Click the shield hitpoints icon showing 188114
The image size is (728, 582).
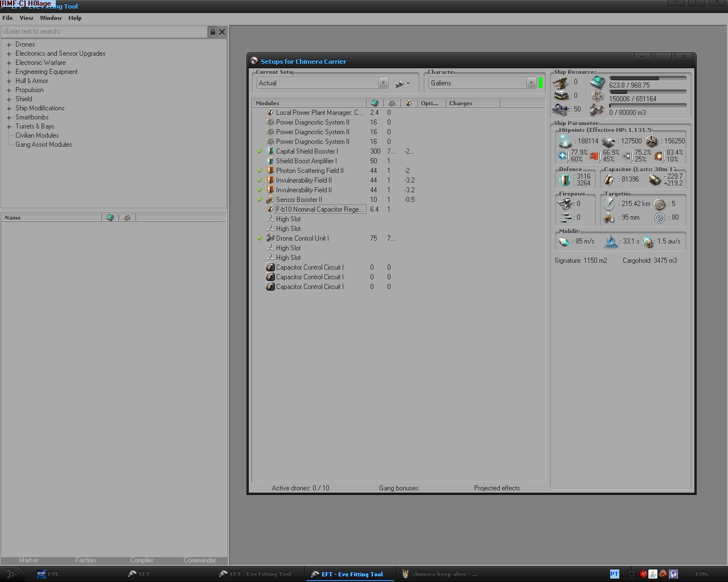click(x=565, y=141)
